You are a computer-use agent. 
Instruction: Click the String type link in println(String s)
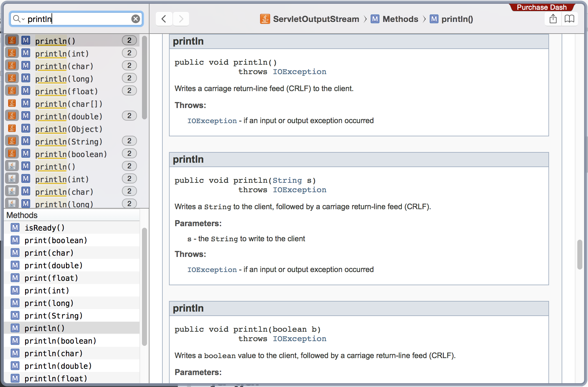coord(287,181)
